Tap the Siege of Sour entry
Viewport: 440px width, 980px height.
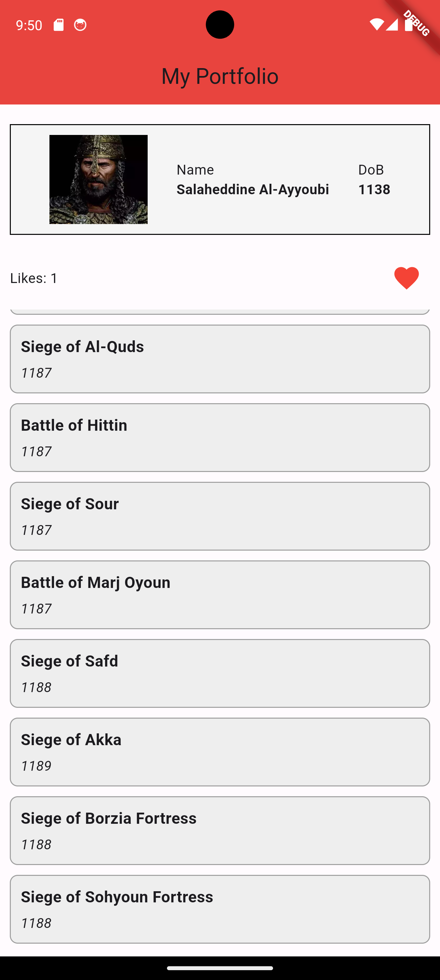(x=220, y=516)
